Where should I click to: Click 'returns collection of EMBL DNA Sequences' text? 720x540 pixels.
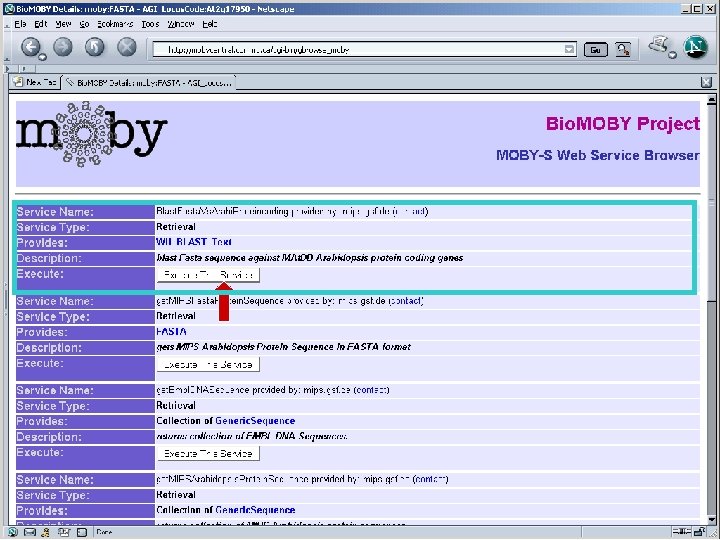(x=252, y=436)
